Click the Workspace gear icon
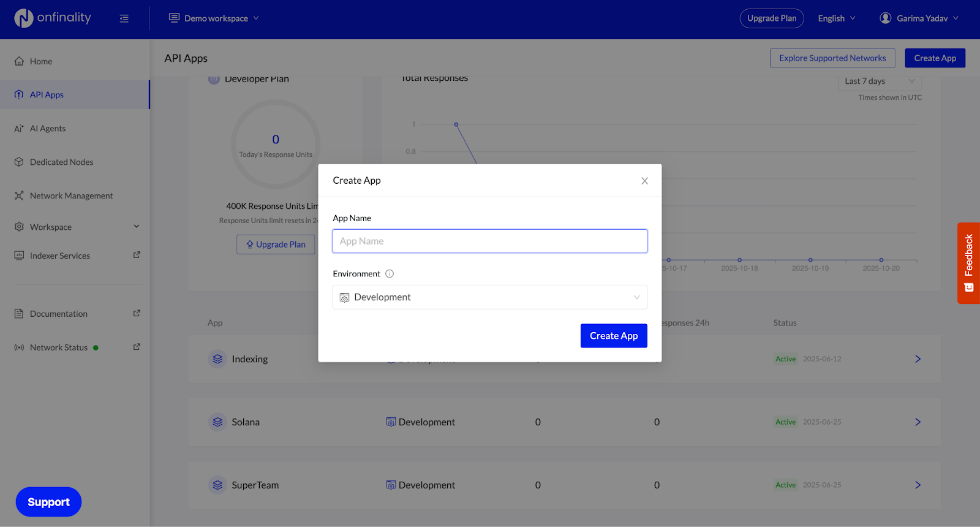The image size is (980, 527). point(19,227)
